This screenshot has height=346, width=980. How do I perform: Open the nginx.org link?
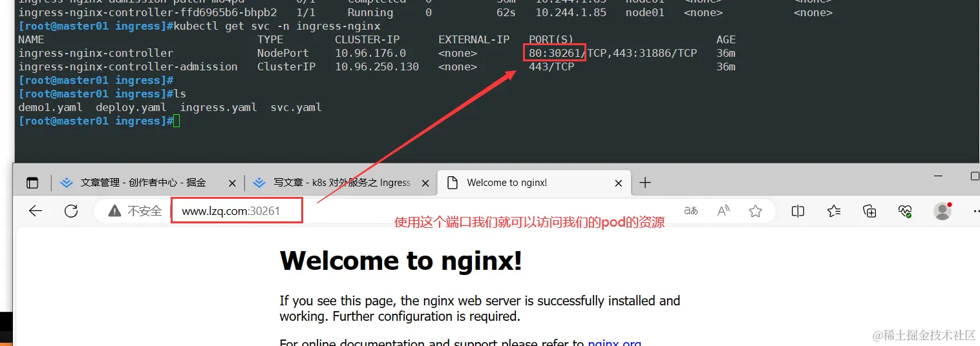tap(615, 343)
